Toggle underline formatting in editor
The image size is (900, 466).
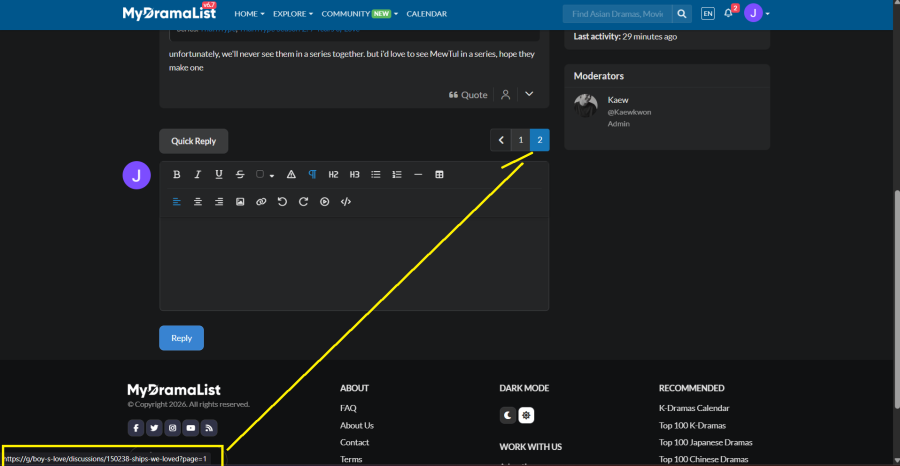[x=219, y=174]
